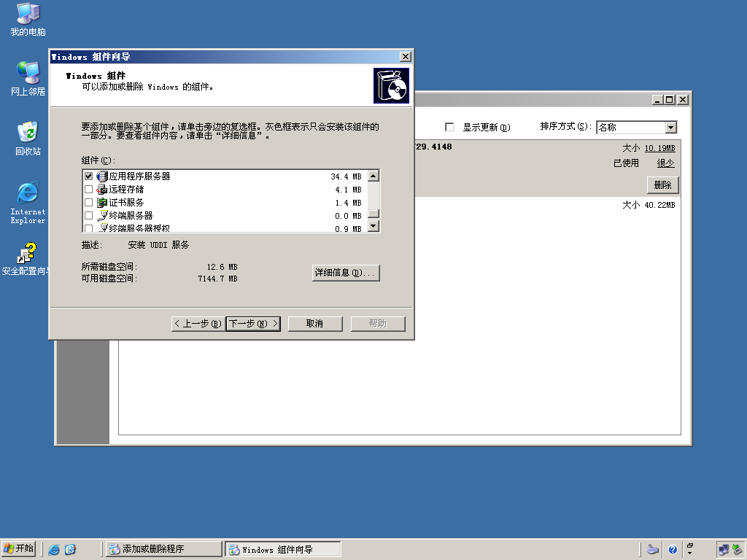Click the language bar restore options icon
The width and height of the screenshot is (747, 560).
coord(690,545)
